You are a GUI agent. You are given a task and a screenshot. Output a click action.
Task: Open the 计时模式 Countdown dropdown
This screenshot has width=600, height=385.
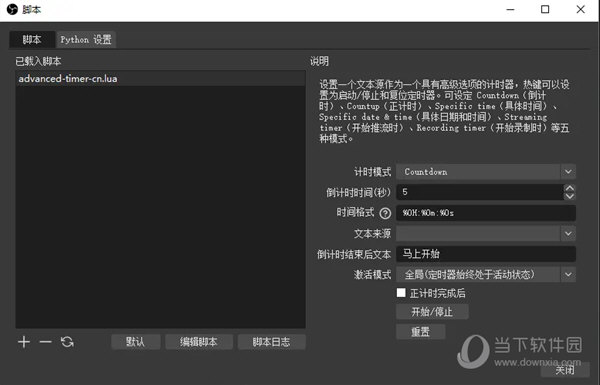(x=486, y=172)
